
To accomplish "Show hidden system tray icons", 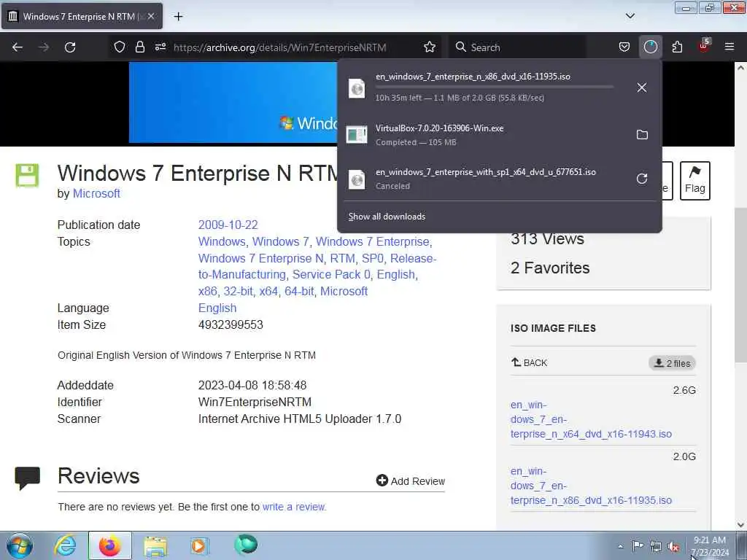I will (x=620, y=546).
